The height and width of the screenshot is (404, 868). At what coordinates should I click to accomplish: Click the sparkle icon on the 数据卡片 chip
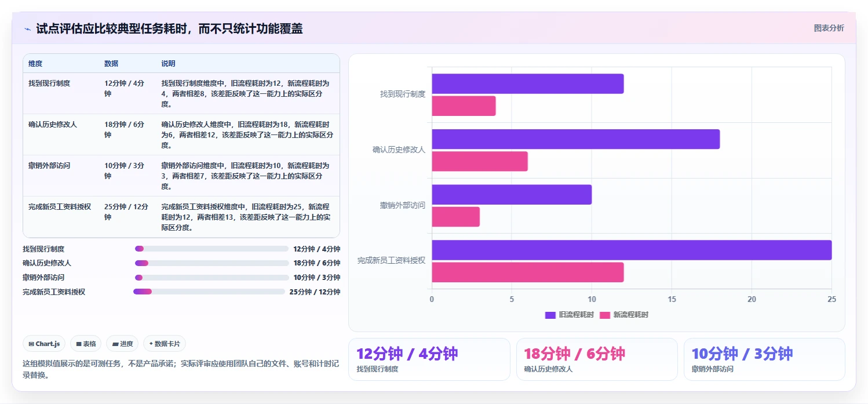point(151,344)
